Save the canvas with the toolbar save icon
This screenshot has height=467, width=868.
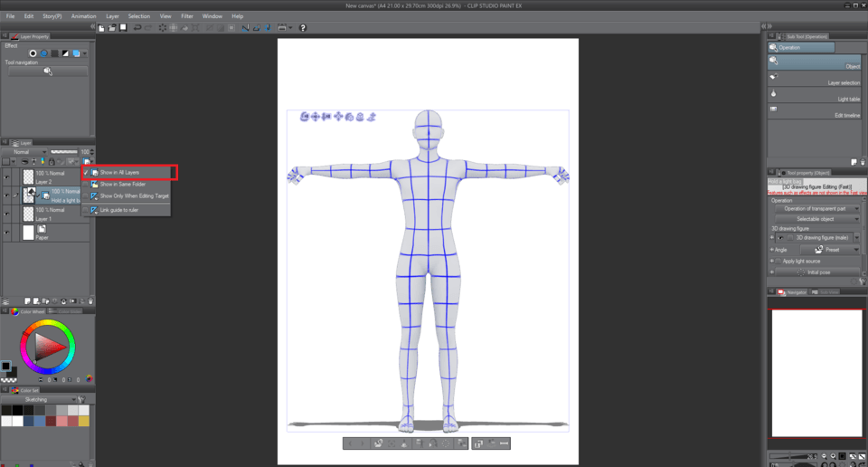pyautogui.click(x=123, y=28)
